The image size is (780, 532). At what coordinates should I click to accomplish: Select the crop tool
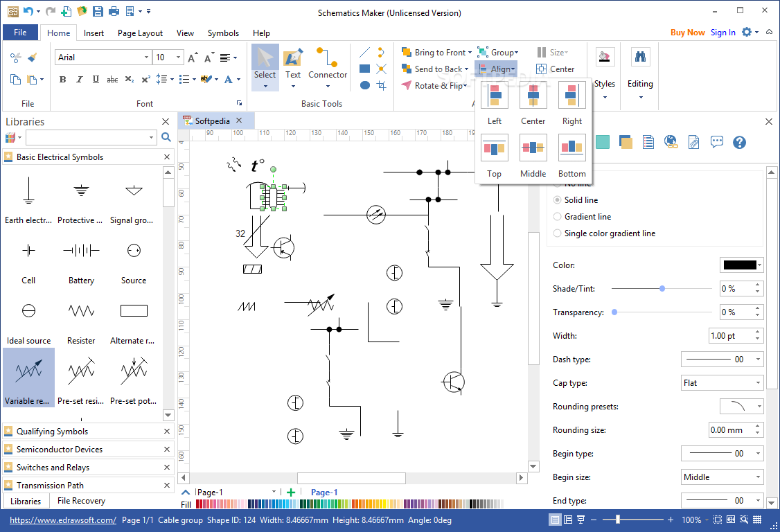[382, 85]
